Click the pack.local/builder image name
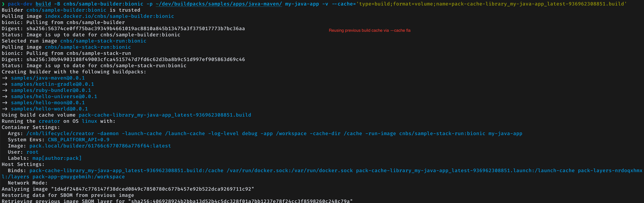Image resolution: width=644 pixels, height=203 pixels. click(x=100, y=146)
